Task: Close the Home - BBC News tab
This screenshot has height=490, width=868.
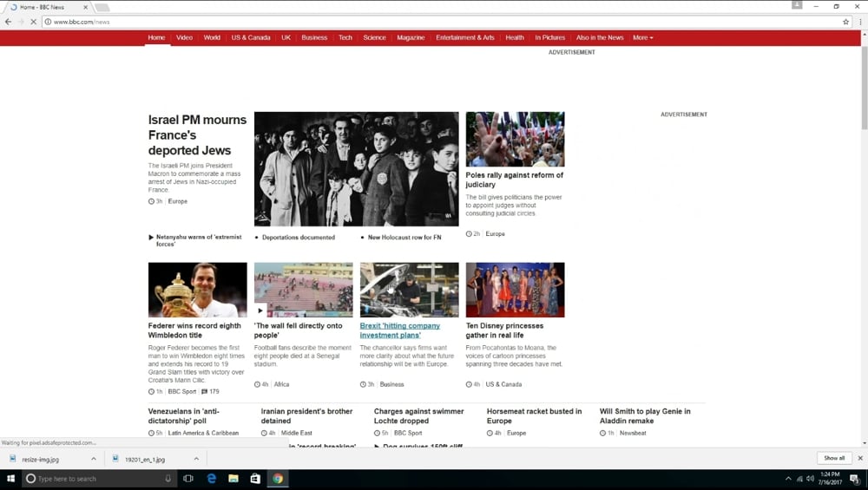Action: point(85,7)
